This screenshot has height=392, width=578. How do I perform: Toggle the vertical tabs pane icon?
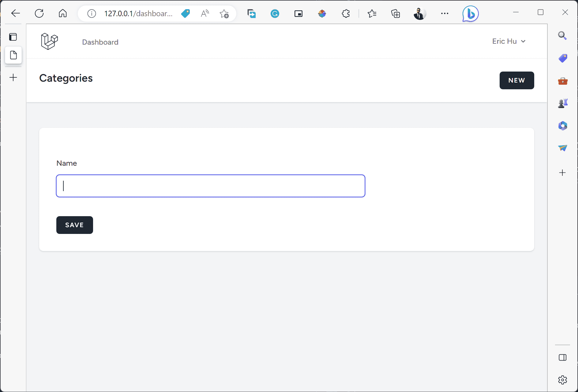coord(13,37)
